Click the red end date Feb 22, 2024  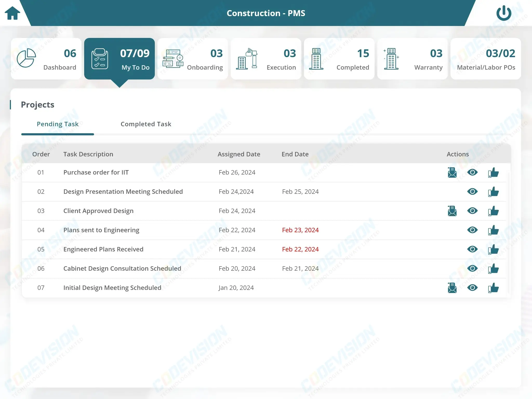[300, 249]
